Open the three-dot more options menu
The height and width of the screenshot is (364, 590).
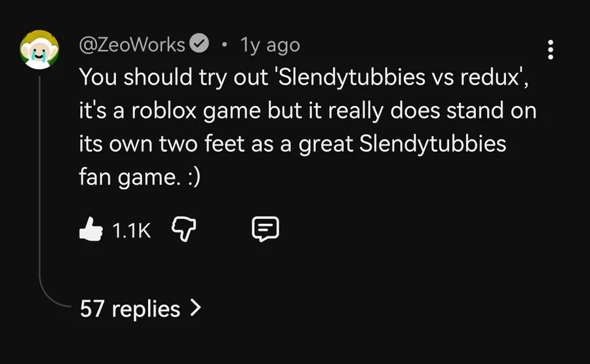pyautogui.click(x=551, y=49)
